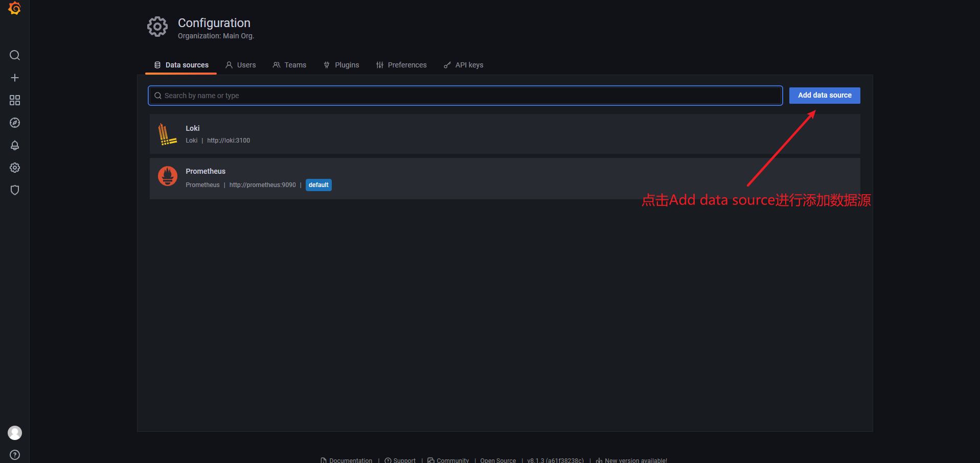
Task: Open the search magnifier in sidebar
Action: tap(15, 55)
